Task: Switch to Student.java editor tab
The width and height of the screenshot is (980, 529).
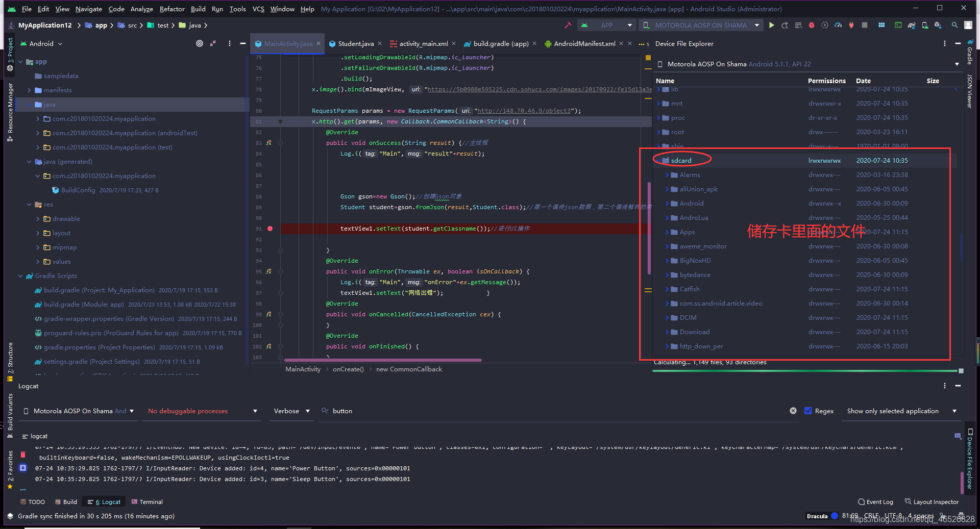Action: click(x=356, y=43)
